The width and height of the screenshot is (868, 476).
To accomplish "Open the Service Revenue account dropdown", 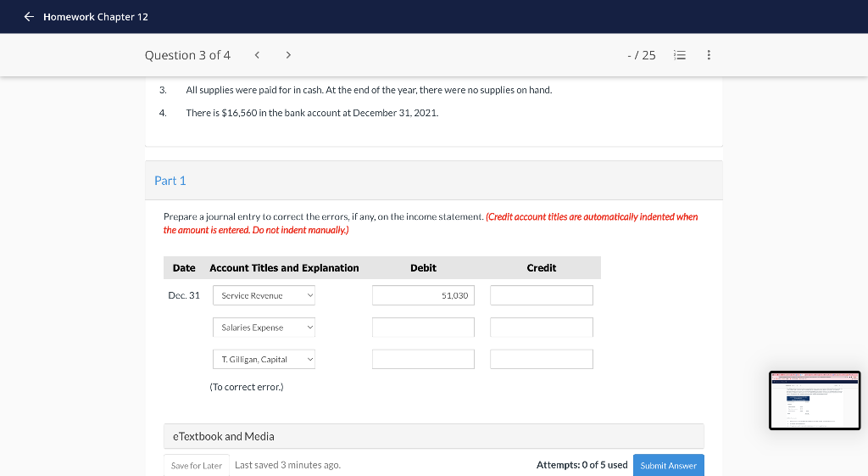I will 264,295.
